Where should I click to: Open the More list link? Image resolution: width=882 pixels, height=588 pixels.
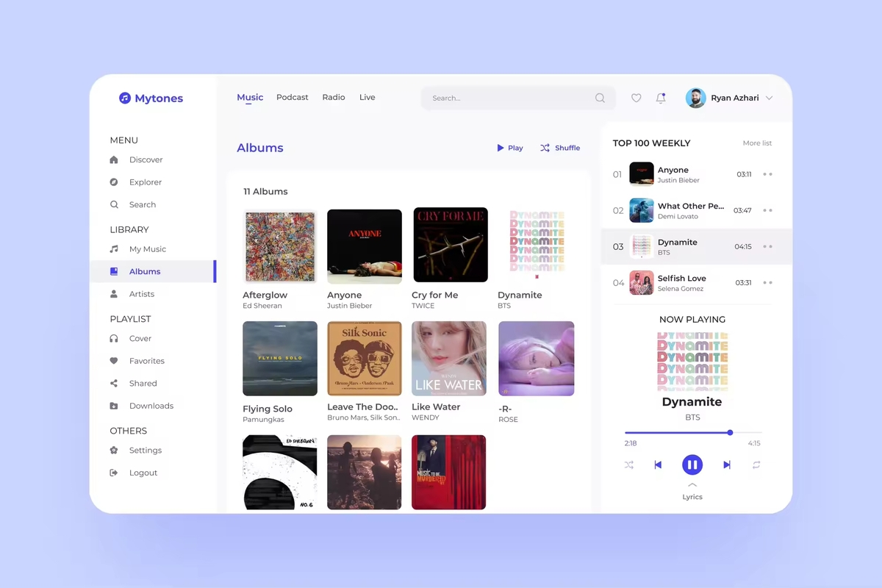click(757, 143)
